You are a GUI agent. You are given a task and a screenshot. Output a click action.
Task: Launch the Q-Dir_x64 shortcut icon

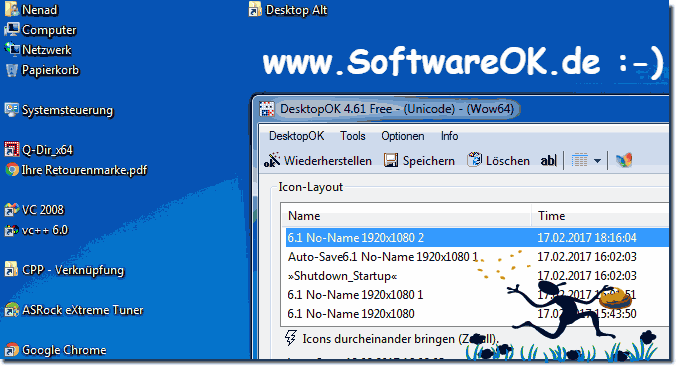tap(12, 150)
